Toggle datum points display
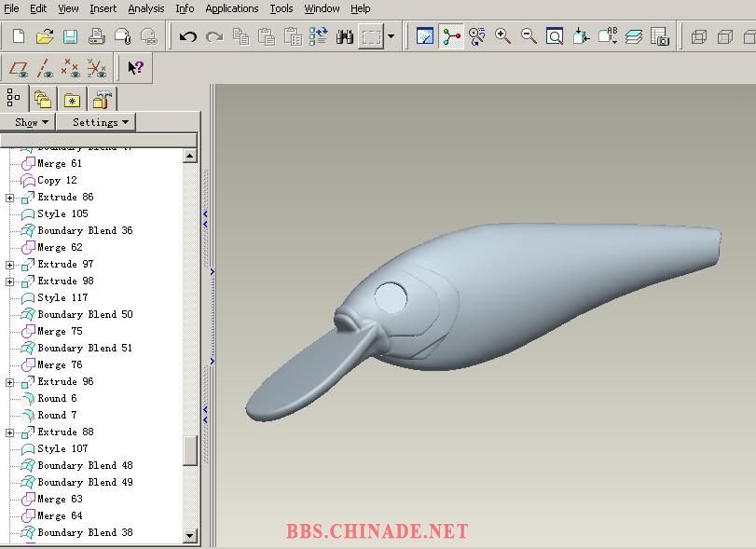This screenshot has height=549, width=756. (x=71, y=68)
